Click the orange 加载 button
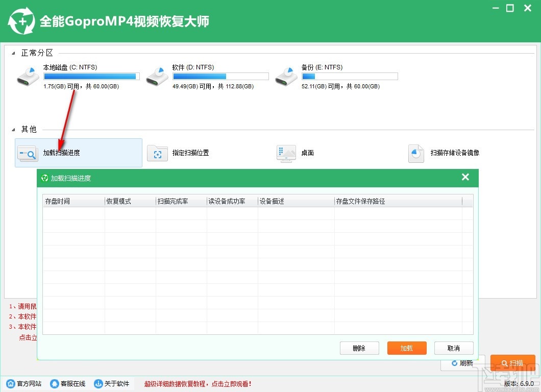Viewport: 541px width, 392px height. pos(407,348)
